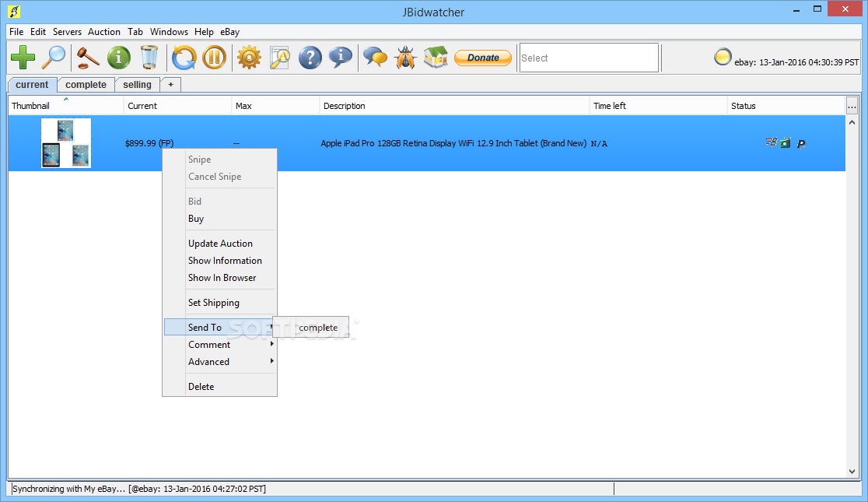The width and height of the screenshot is (868, 502).
Task: Click the fixed price status icon in row
Action: tap(771, 142)
